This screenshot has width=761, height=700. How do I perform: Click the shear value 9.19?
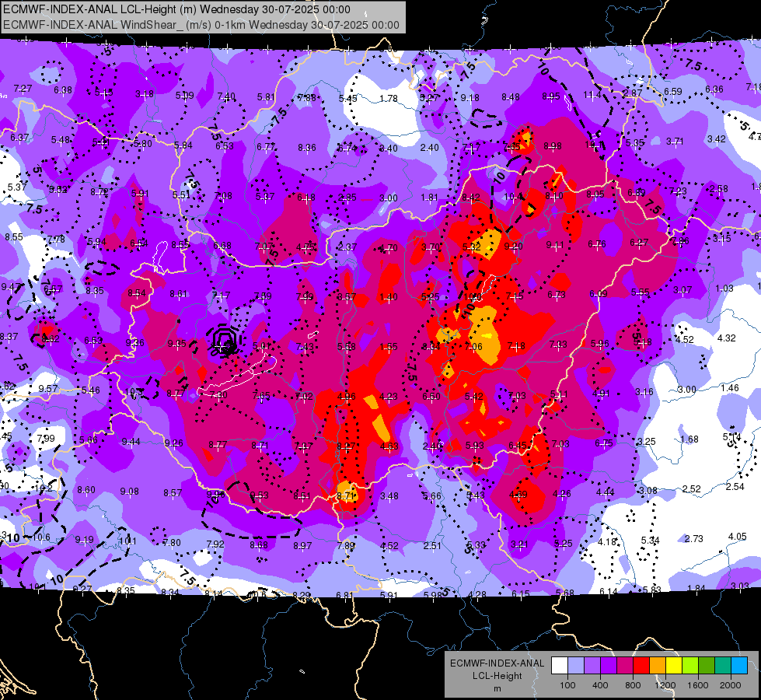pos(85,539)
